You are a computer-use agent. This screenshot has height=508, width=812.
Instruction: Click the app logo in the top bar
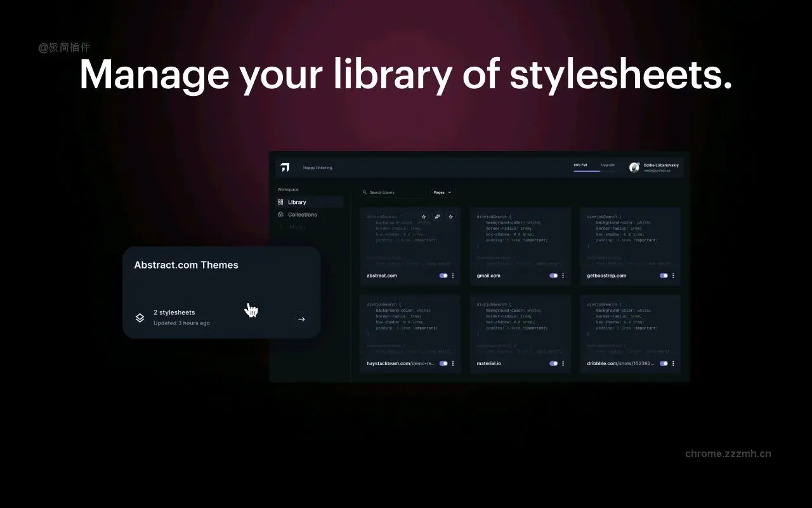pos(284,167)
